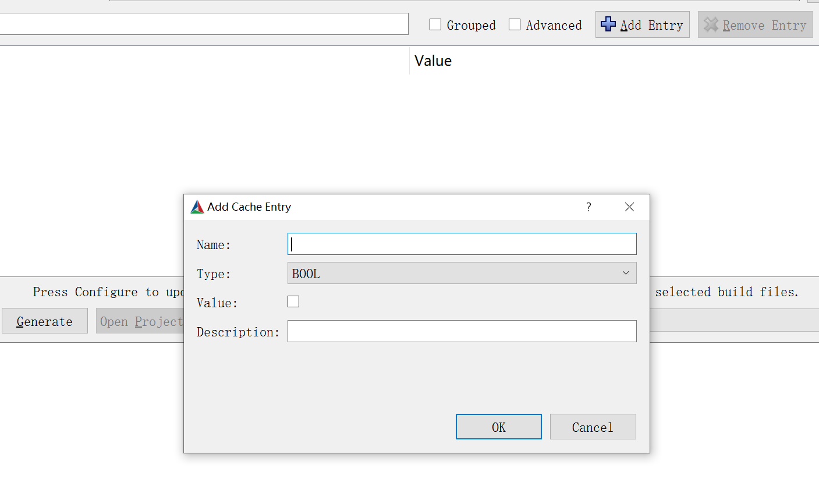Click the search filter box at top
This screenshot has width=819, height=504.
pyautogui.click(x=204, y=24)
